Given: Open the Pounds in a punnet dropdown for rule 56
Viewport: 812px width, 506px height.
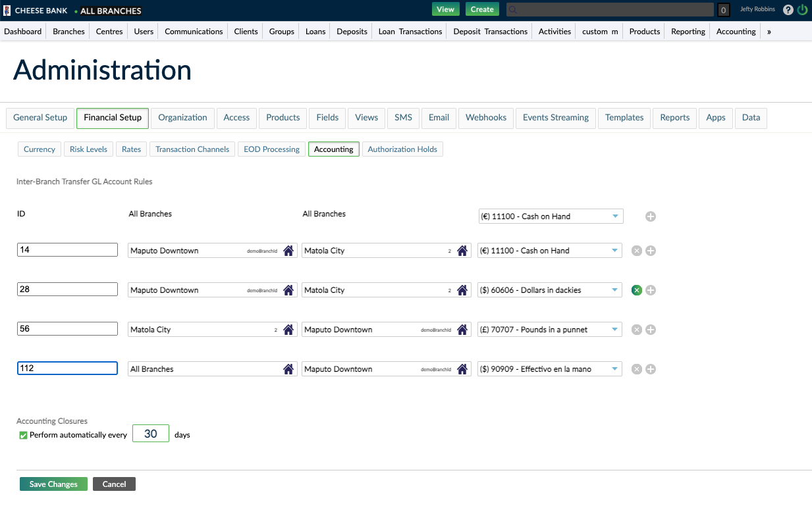Looking at the screenshot, I should tap(551, 329).
